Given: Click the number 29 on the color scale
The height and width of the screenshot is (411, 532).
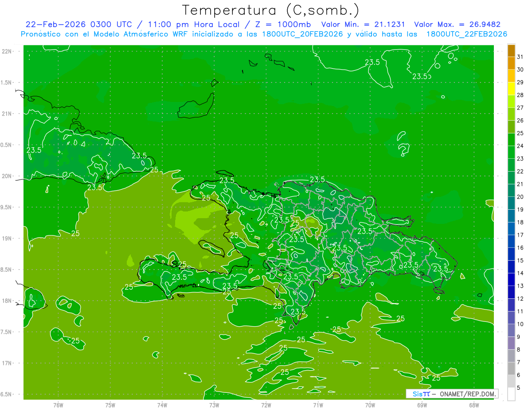Looking at the screenshot, I should (x=520, y=82).
